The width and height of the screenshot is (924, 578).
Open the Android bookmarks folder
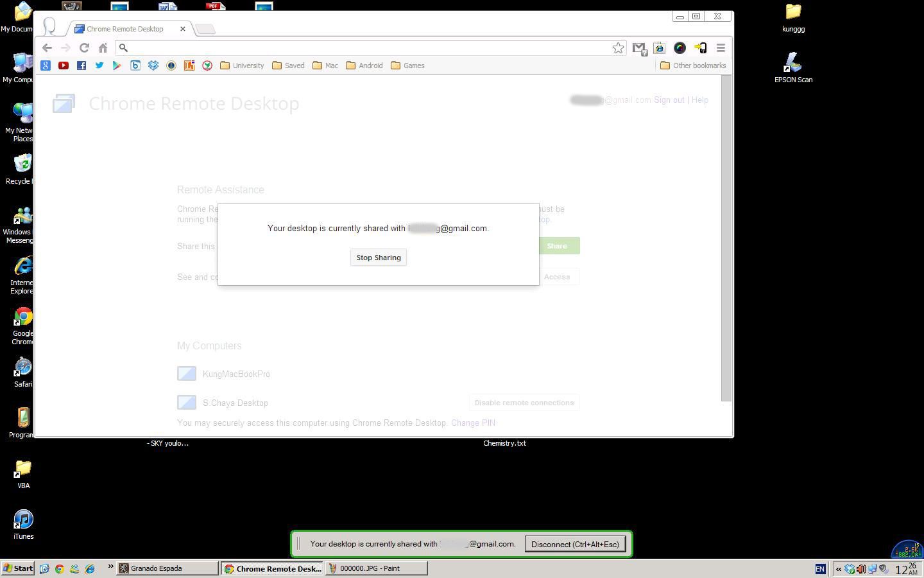point(364,66)
